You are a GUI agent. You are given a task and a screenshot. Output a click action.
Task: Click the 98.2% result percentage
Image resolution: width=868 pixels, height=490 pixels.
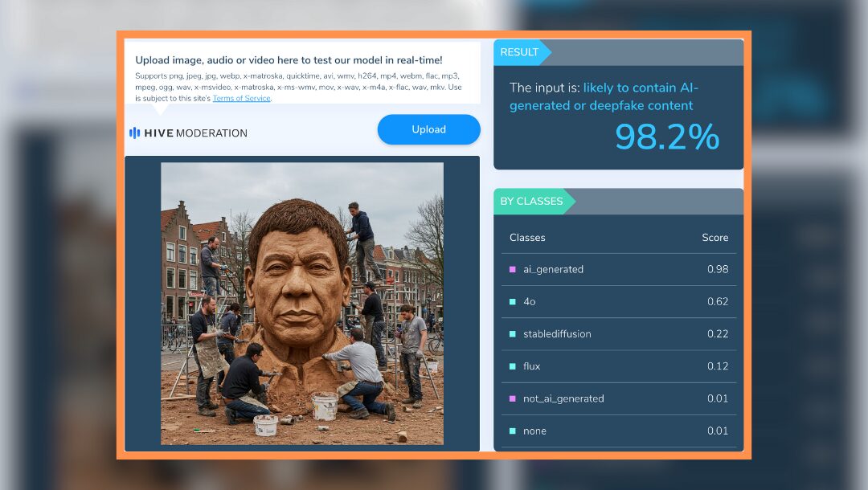[667, 137]
